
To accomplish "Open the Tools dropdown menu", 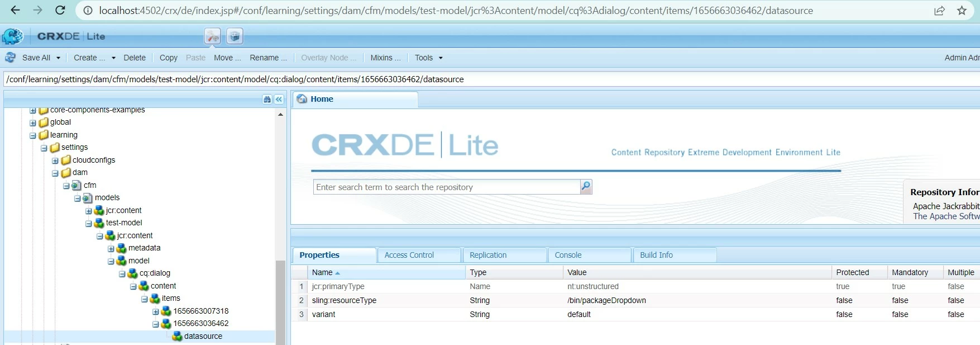I will coord(428,58).
